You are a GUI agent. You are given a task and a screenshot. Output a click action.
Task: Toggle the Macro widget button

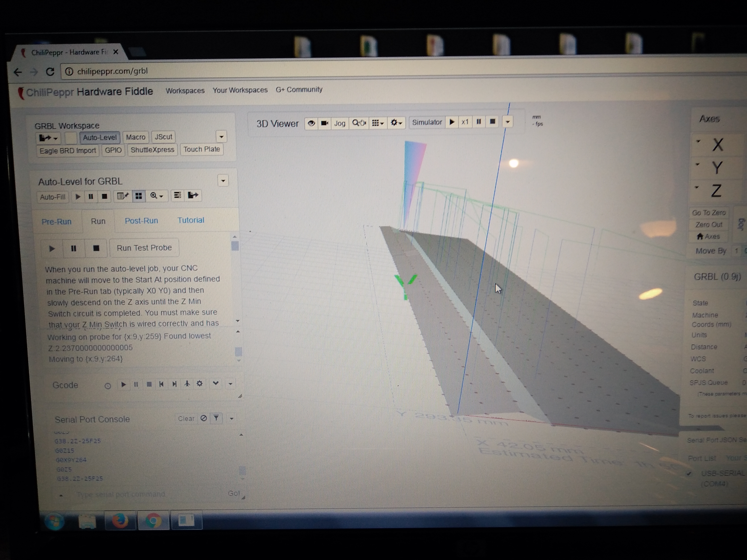pyautogui.click(x=135, y=137)
